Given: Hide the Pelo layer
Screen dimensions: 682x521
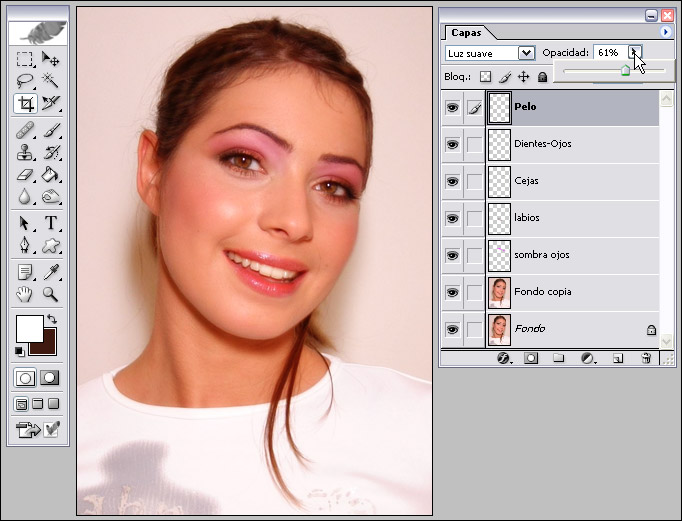Looking at the screenshot, I should click(x=451, y=107).
